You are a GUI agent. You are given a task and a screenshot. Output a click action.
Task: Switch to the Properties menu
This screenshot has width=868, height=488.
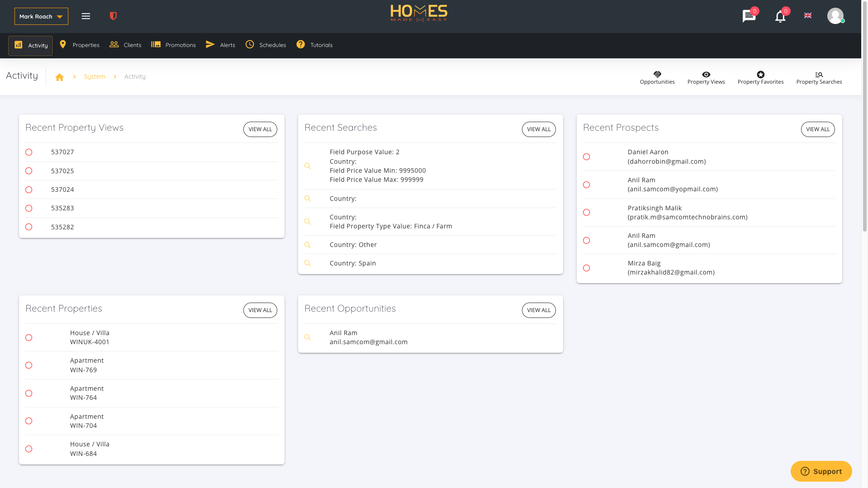pos(79,45)
